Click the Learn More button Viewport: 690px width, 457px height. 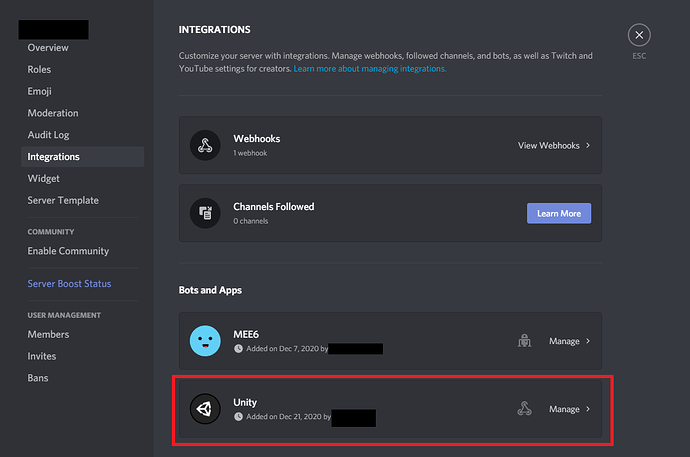(x=558, y=213)
